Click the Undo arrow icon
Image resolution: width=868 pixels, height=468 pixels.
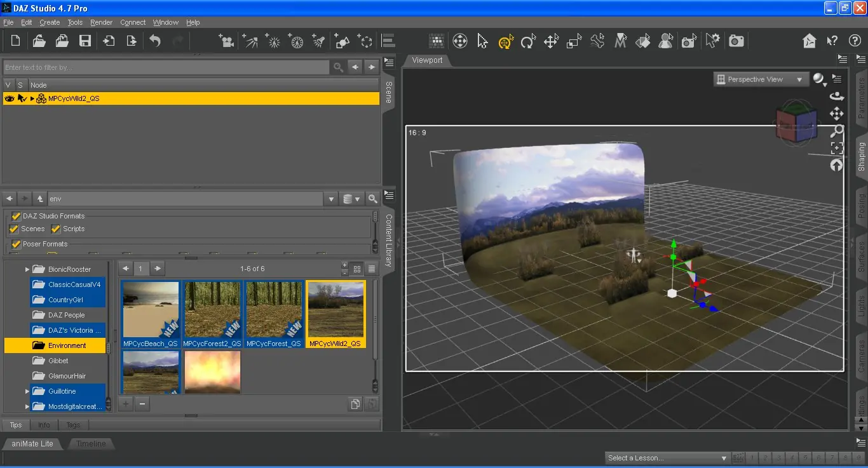[x=155, y=41]
